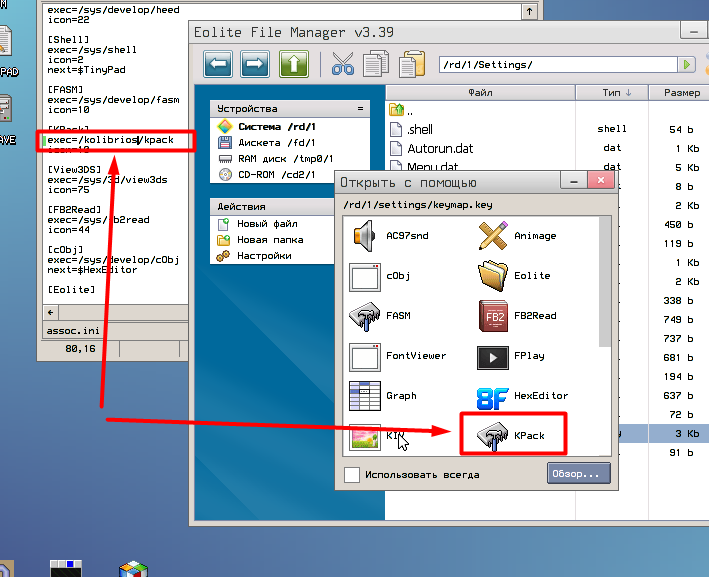
Task: Open the dark terminal-like desktop icon at bottom
Action: click(x=66, y=568)
